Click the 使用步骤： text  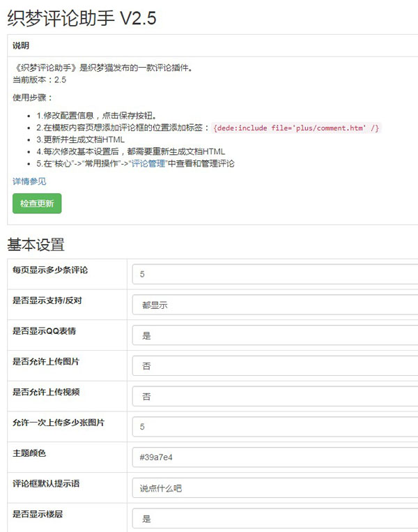(33, 98)
